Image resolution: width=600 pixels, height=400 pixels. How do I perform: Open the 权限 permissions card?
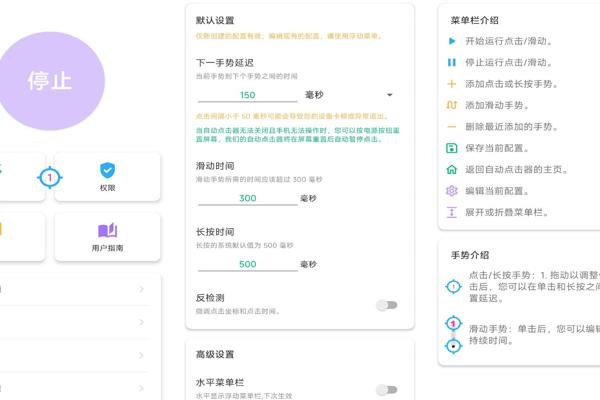107,177
